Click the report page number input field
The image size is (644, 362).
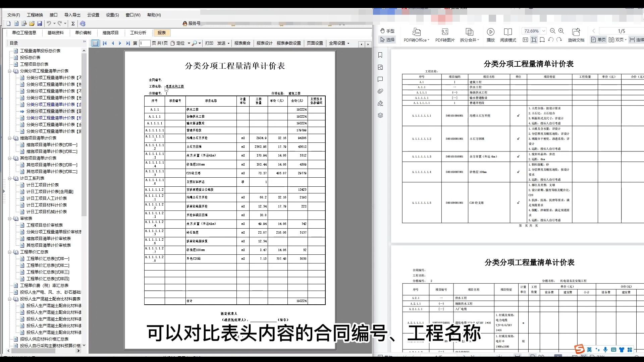tap(145, 43)
